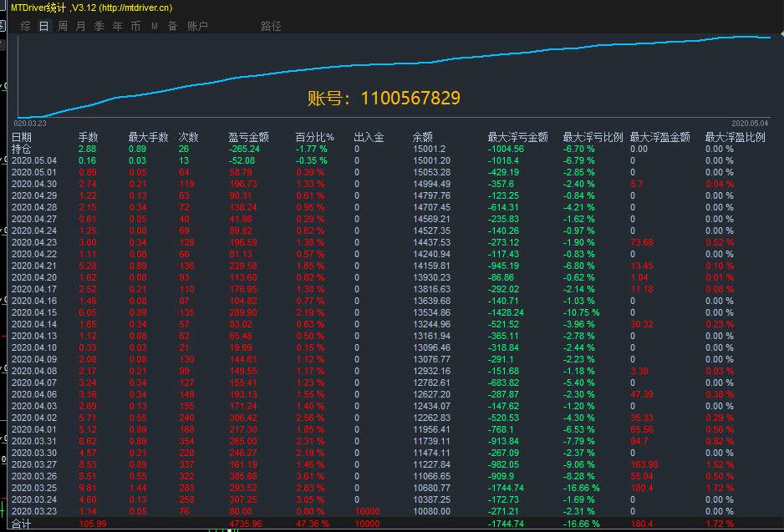The height and width of the screenshot is (532, 784).
Task: Select the 日 daily statistics tab
Action: [x=44, y=26]
